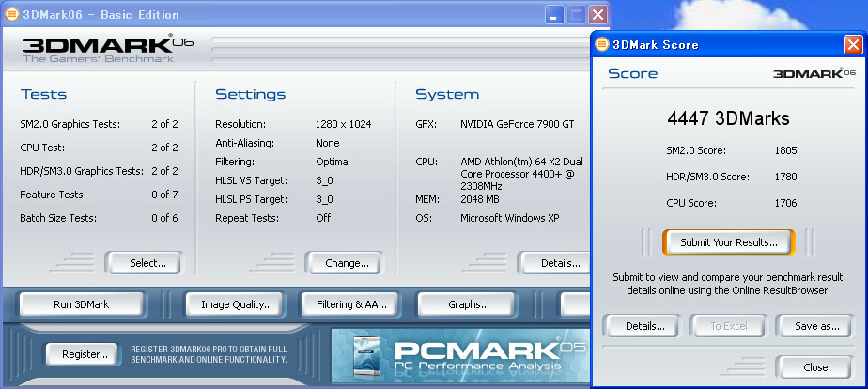
Task: Open the Graphs... tool
Action: tap(469, 304)
